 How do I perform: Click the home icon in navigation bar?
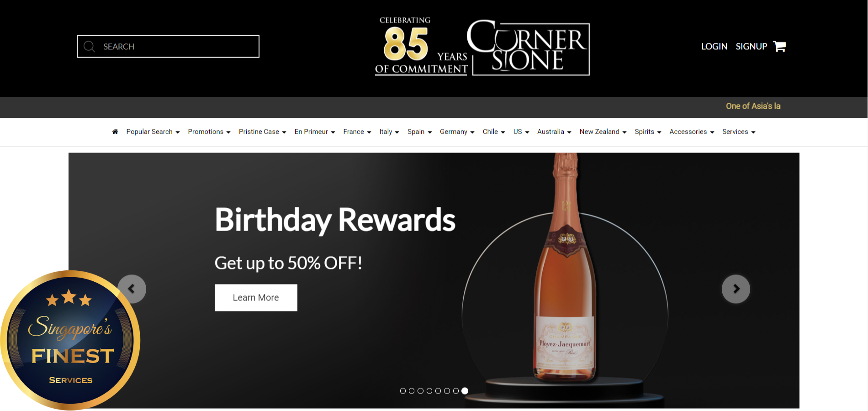(x=115, y=132)
